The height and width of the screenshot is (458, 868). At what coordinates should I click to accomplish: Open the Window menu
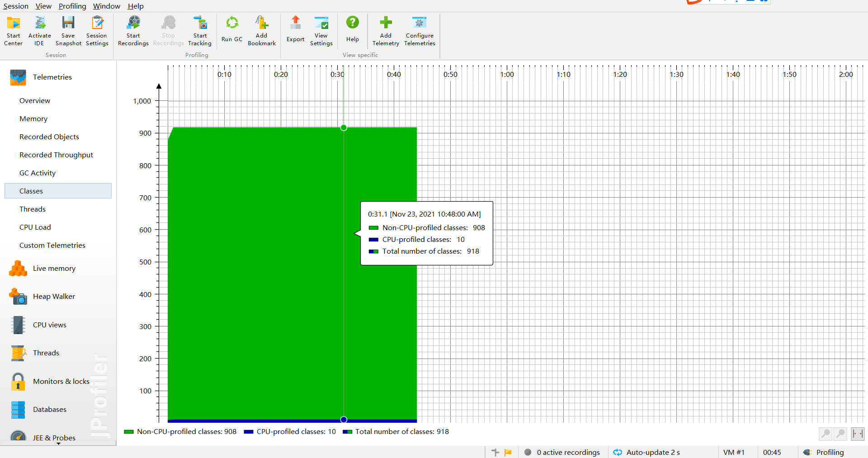point(107,6)
